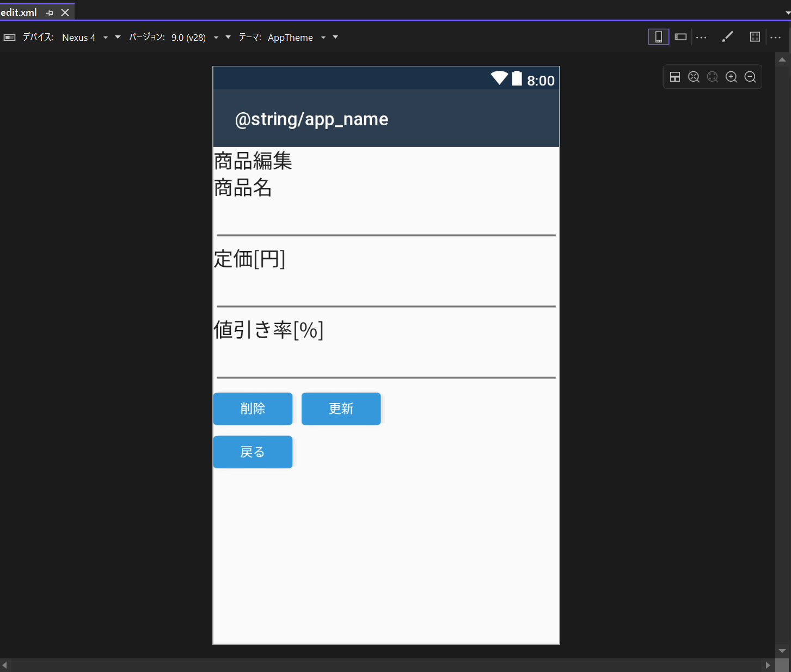
Task: Open the theme editor paintbrush tool
Action: 727,37
